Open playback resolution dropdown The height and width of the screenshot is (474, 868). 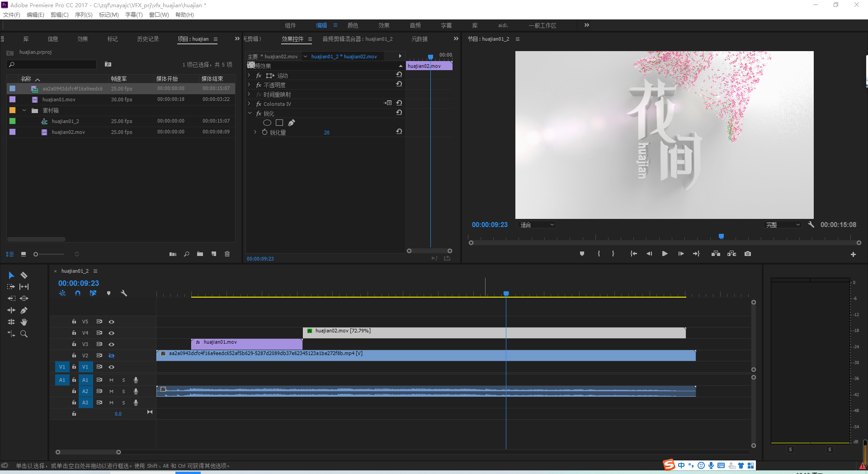pos(783,225)
